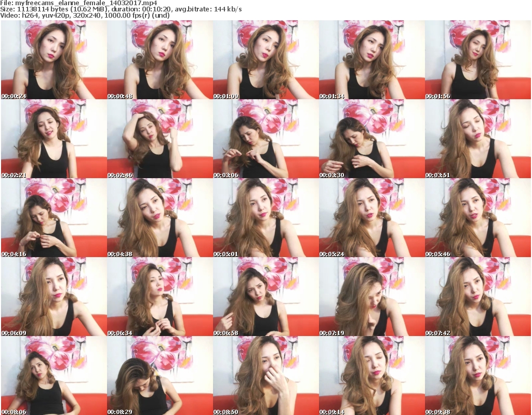This screenshot has width=532, height=415.
Task: Open the thumbnail frame stamped 00:06:34
Action: 160,297
